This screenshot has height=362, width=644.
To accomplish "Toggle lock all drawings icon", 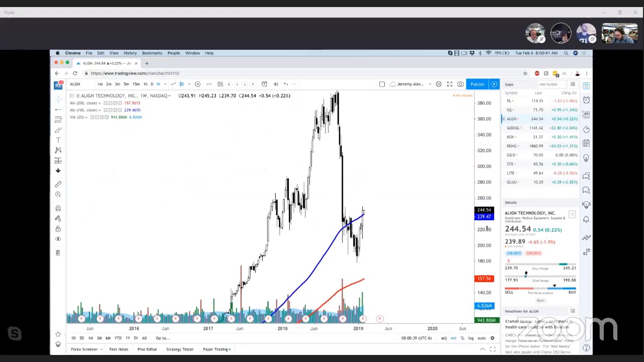I will (x=58, y=229).
